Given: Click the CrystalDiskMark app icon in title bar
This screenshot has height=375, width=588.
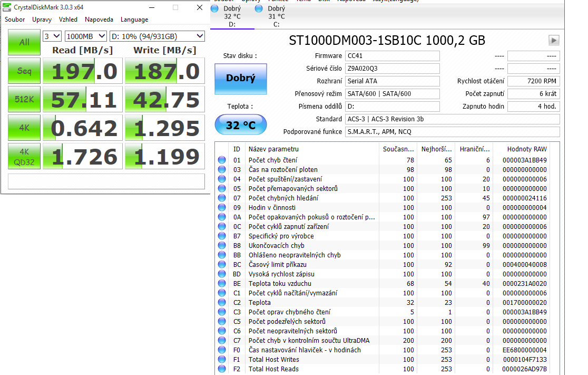Looking at the screenshot, I should (7, 7).
